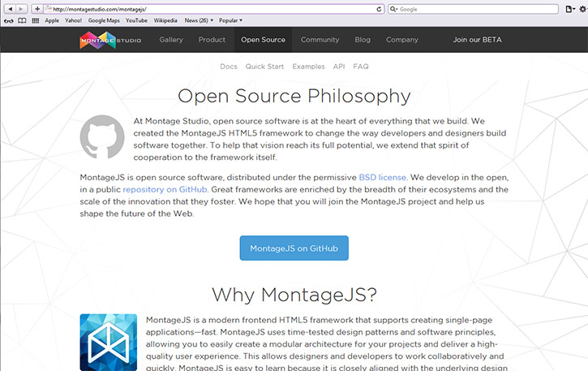
Task: Open the Google Maps bookmark
Action: [104, 20]
